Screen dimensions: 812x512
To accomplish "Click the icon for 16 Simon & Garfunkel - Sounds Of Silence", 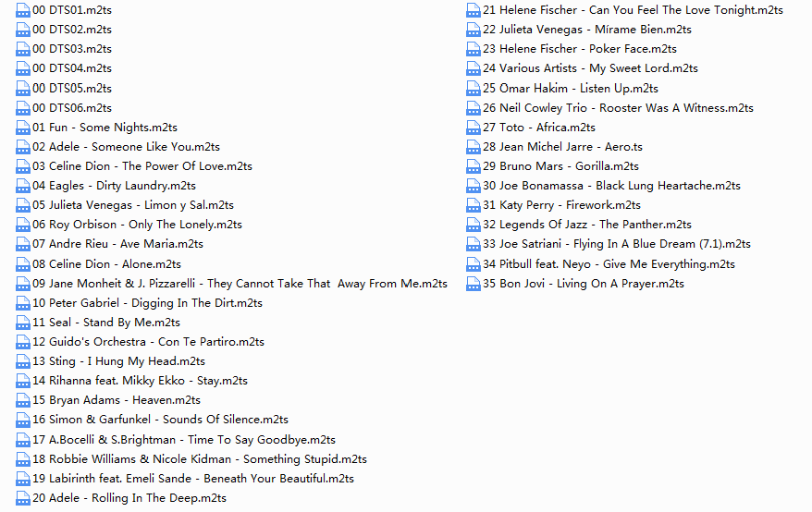I will [23, 420].
